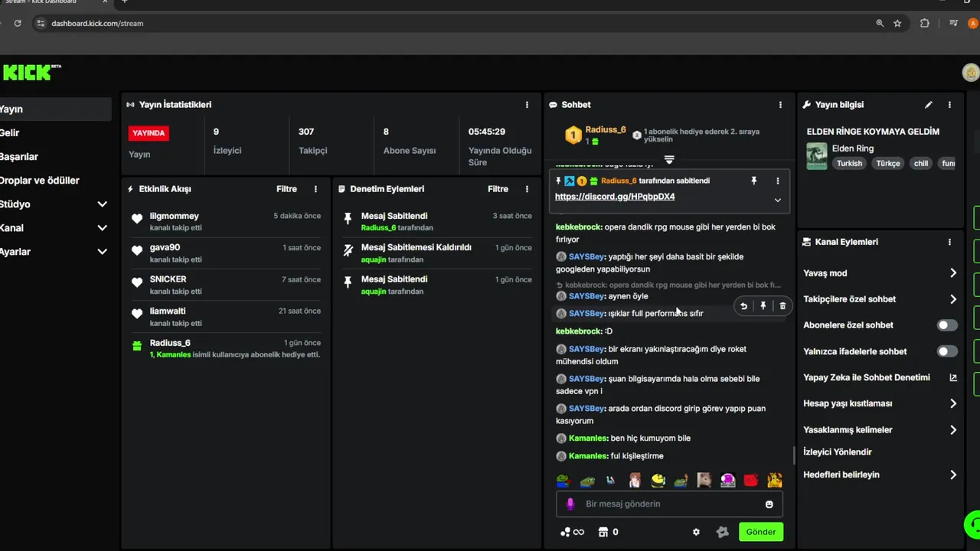Click the Turkish stream tag

tap(849, 163)
